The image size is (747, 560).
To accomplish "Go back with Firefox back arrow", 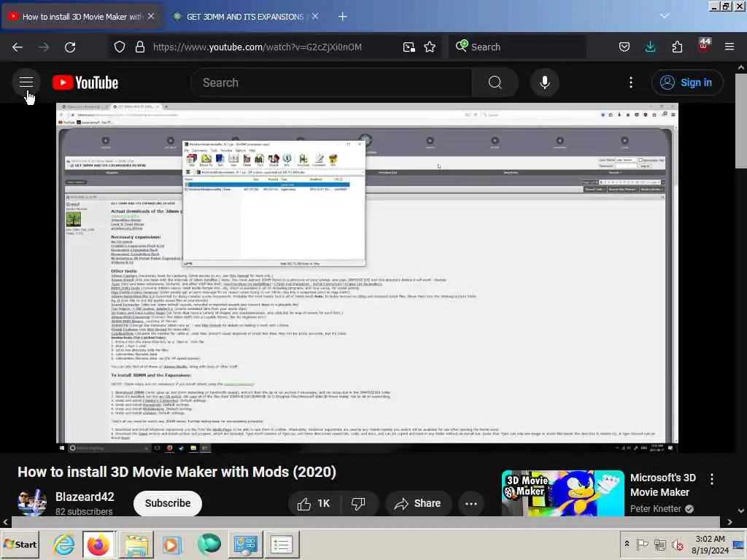I will coord(18,47).
